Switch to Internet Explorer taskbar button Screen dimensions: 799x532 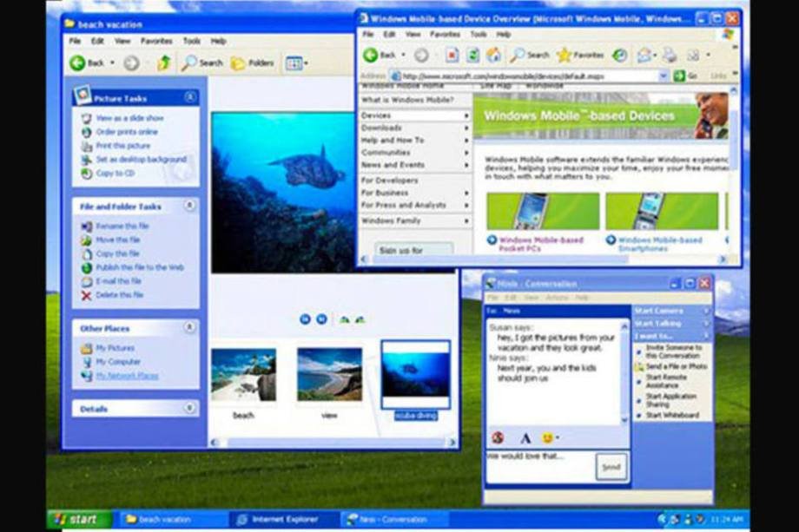[x=284, y=519]
